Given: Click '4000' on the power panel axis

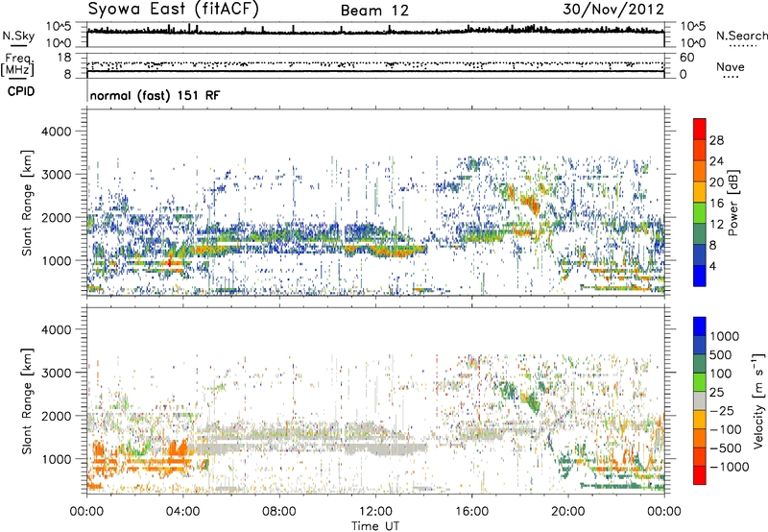Looking at the screenshot, I should (57, 132).
